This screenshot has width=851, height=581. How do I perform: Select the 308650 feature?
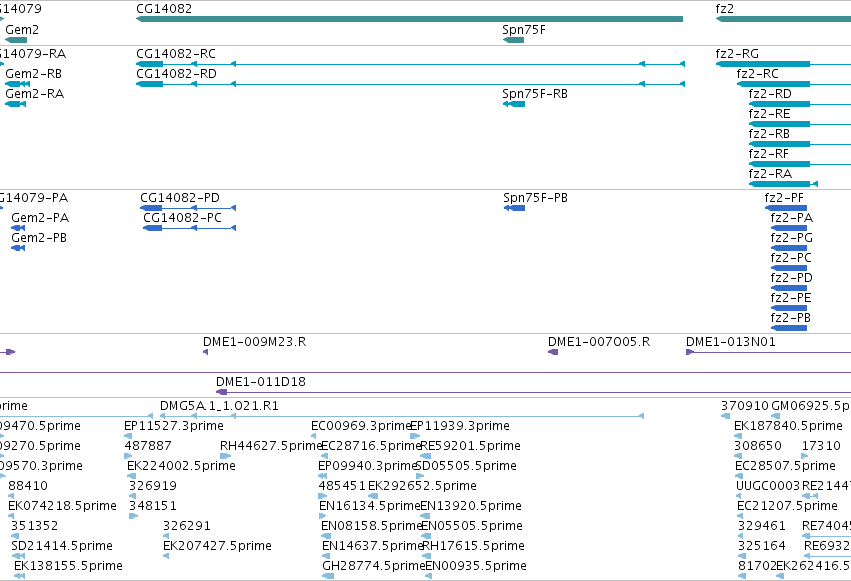(x=738, y=456)
